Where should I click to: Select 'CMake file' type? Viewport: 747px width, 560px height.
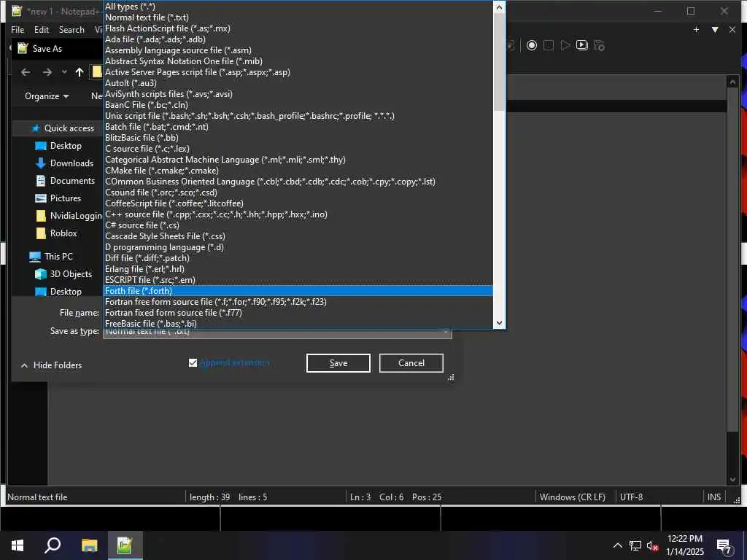click(298, 171)
